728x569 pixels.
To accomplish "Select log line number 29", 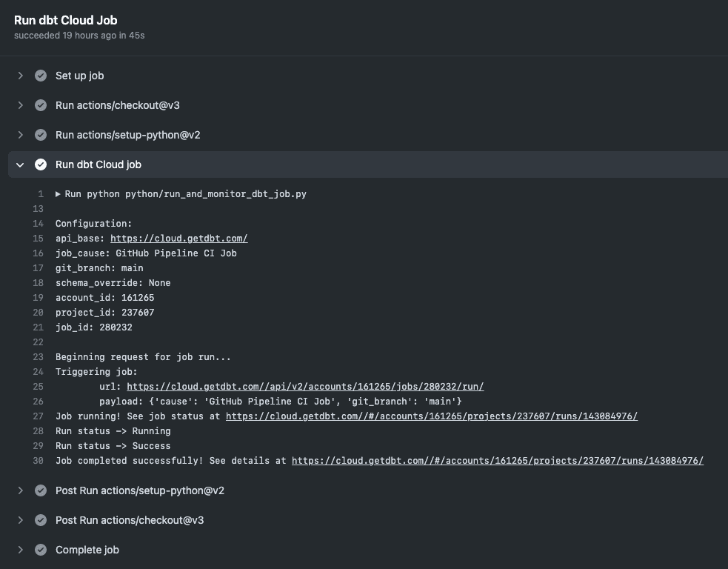I will 38,446.
